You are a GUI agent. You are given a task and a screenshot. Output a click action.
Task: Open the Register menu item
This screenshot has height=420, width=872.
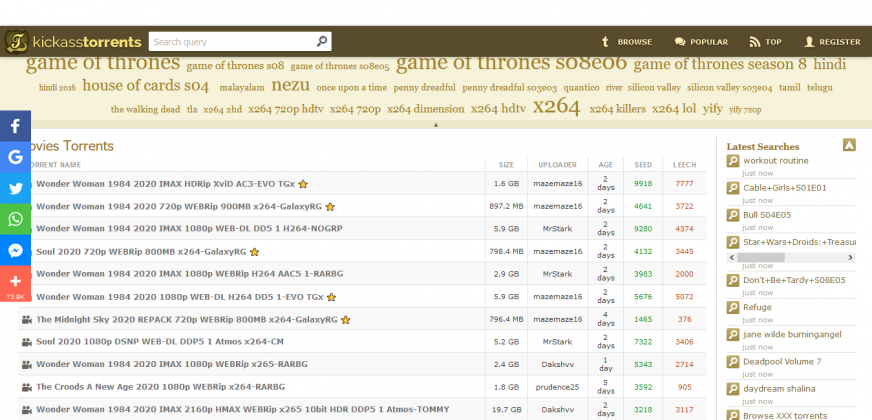(x=833, y=42)
